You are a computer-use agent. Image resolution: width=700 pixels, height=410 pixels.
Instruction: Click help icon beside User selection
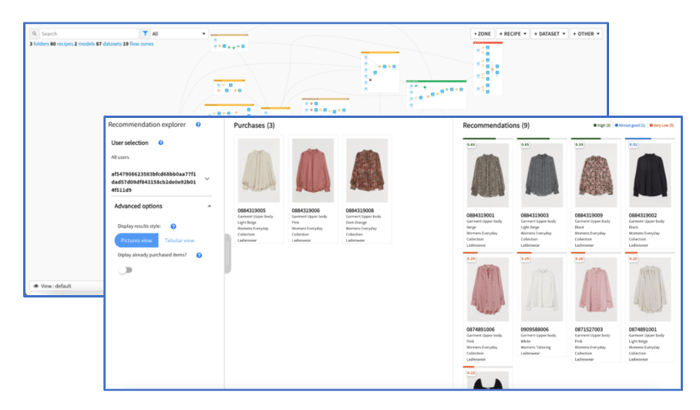coord(161,143)
